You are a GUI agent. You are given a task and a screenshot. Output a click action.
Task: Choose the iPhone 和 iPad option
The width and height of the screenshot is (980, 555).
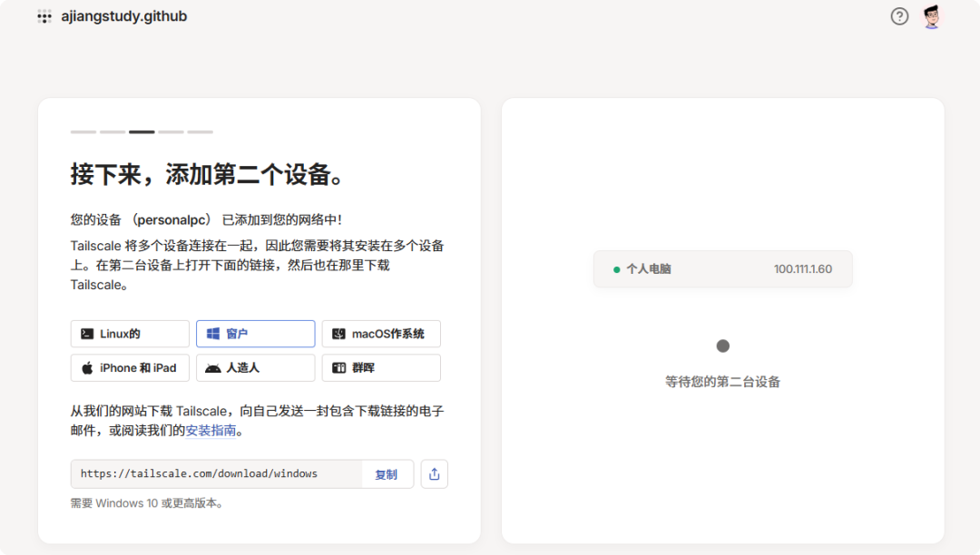click(130, 367)
